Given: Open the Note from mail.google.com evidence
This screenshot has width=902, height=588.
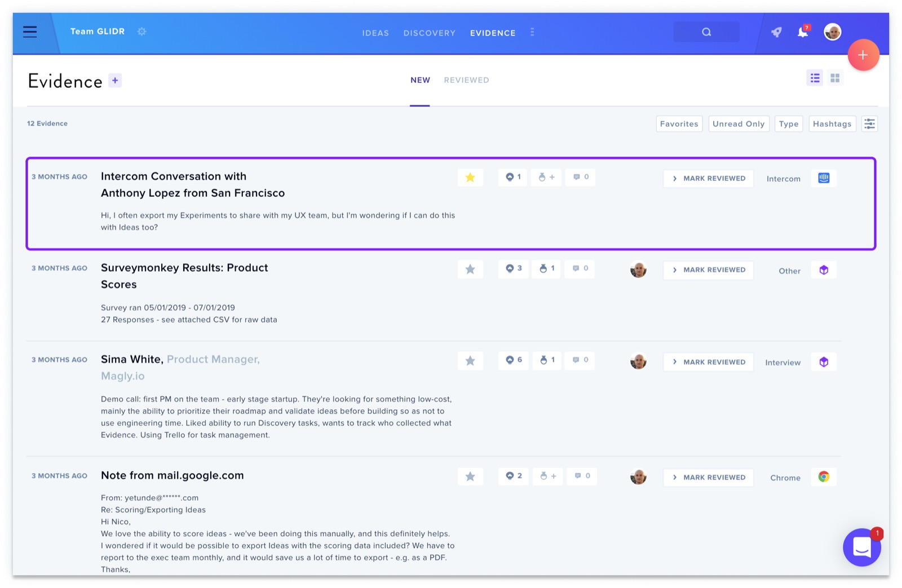Looking at the screenshot, I should [x=173, y=475].
